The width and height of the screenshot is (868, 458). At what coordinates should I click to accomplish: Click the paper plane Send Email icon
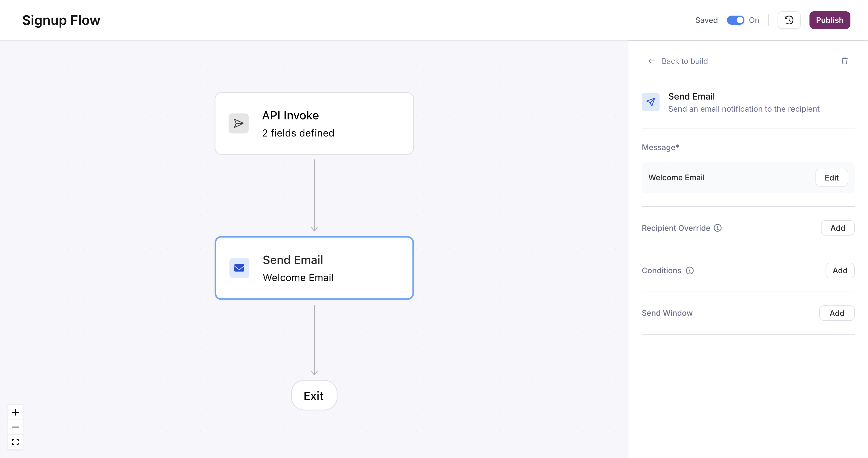(650, 102)
